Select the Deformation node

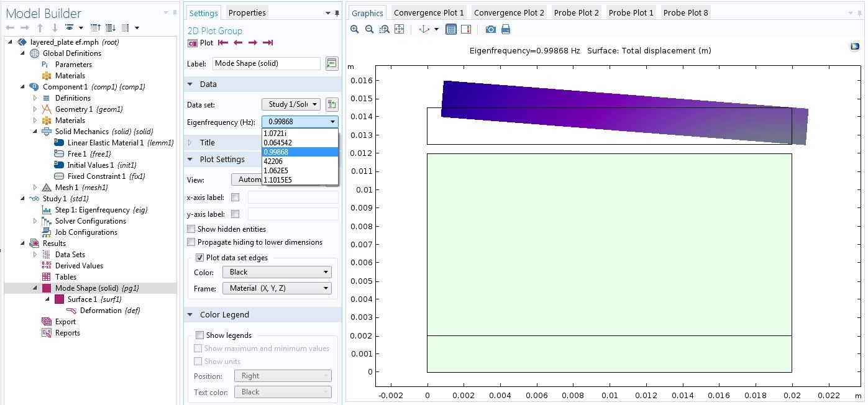coord(104,311)
